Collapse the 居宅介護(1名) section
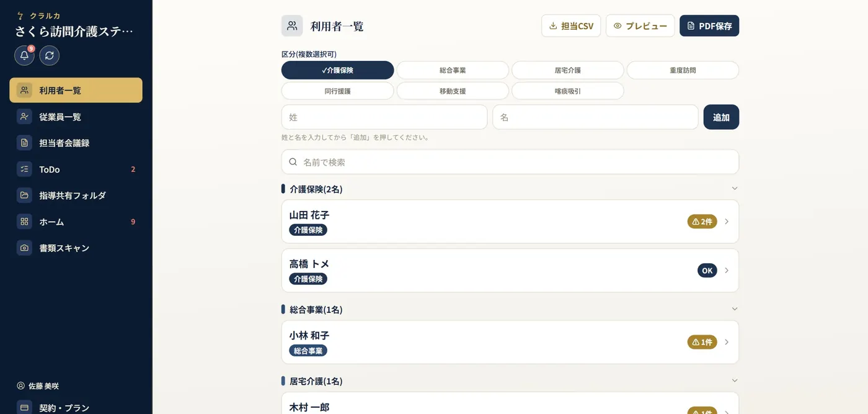This screenshot has width=868, height=414. click(x=735, y=380)
